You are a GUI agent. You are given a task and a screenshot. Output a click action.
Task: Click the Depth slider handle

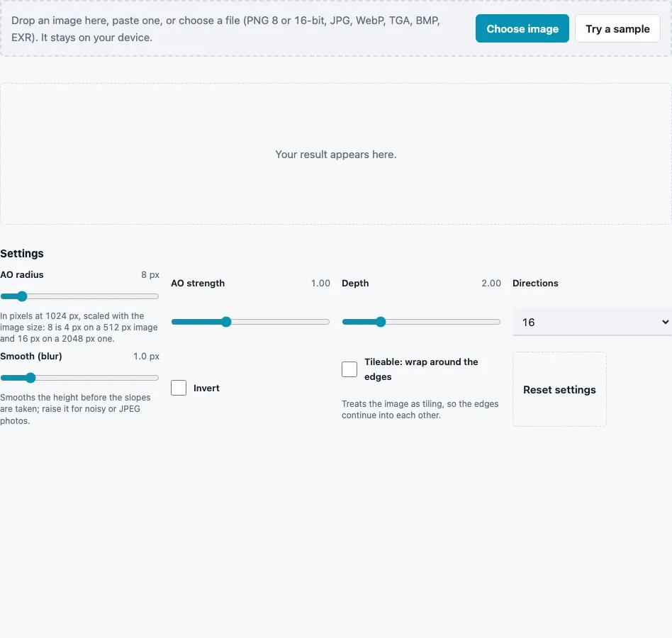[381, 322]
